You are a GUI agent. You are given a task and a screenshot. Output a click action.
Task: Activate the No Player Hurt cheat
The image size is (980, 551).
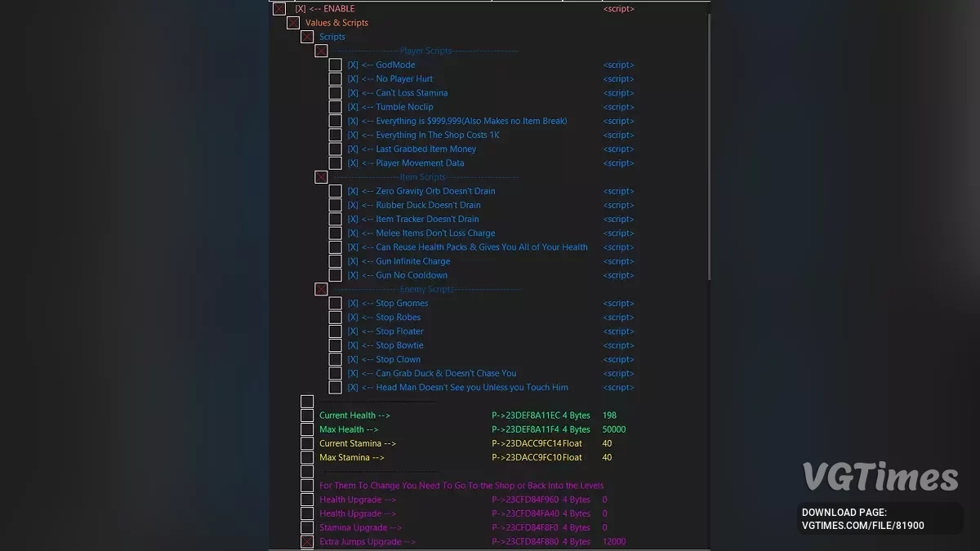click(x=335, y=78)
